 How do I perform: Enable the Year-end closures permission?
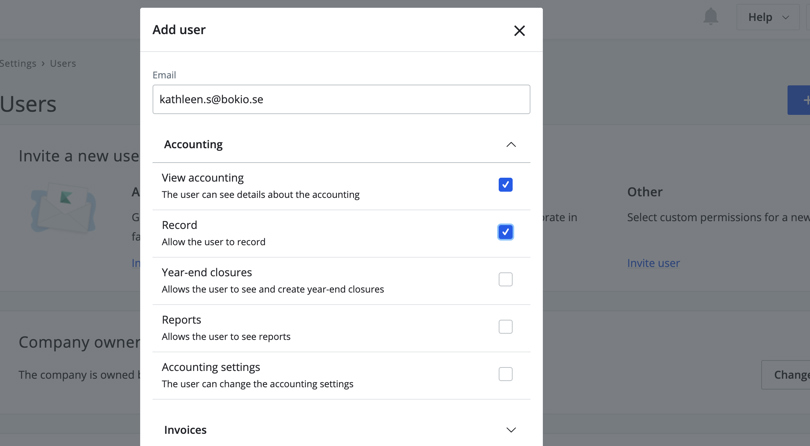[x=505, y=280]
